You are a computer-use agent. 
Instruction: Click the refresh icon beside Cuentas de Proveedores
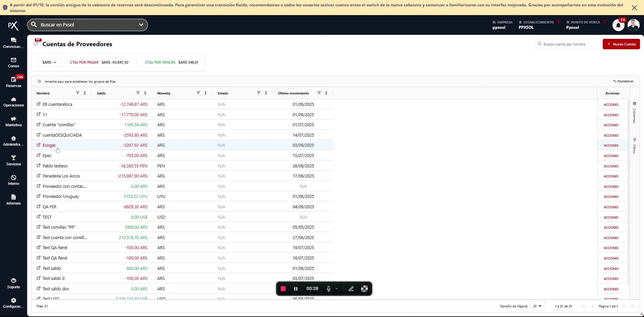[36, 44]
